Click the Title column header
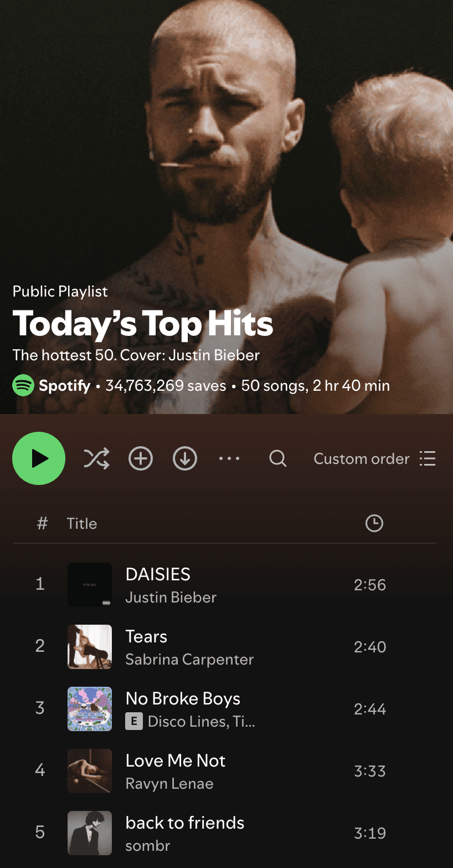The height and width of the screenshot is (868, 453). [x=82, y=523]
